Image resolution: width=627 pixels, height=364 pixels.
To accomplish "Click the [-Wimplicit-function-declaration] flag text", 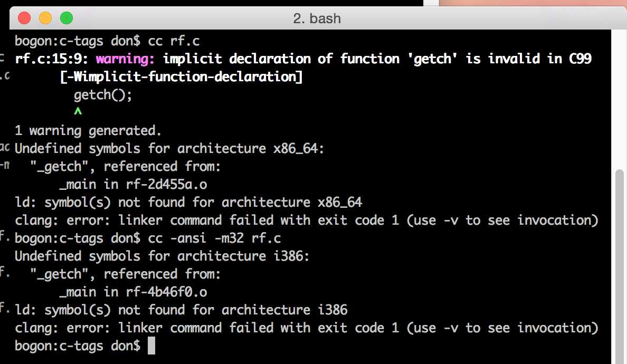I will click(x=181, y=76).
